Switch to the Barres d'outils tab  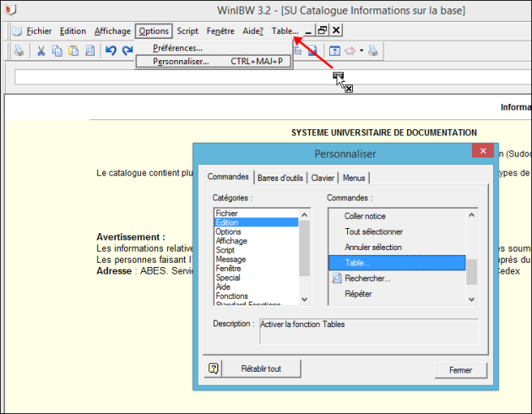pos(280,177)
